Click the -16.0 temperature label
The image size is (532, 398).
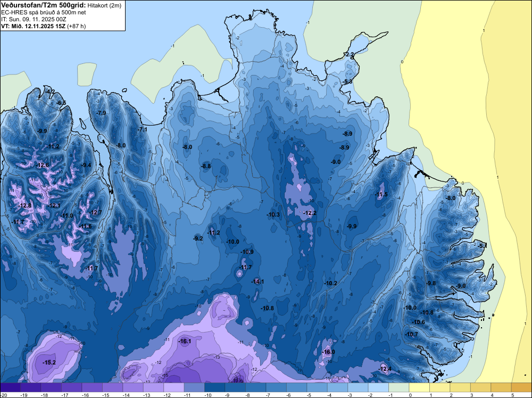(x=328, y=352)
